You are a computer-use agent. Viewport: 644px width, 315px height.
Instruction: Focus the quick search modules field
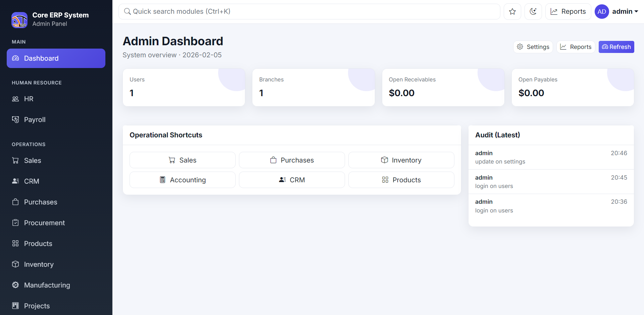point(309,11)
